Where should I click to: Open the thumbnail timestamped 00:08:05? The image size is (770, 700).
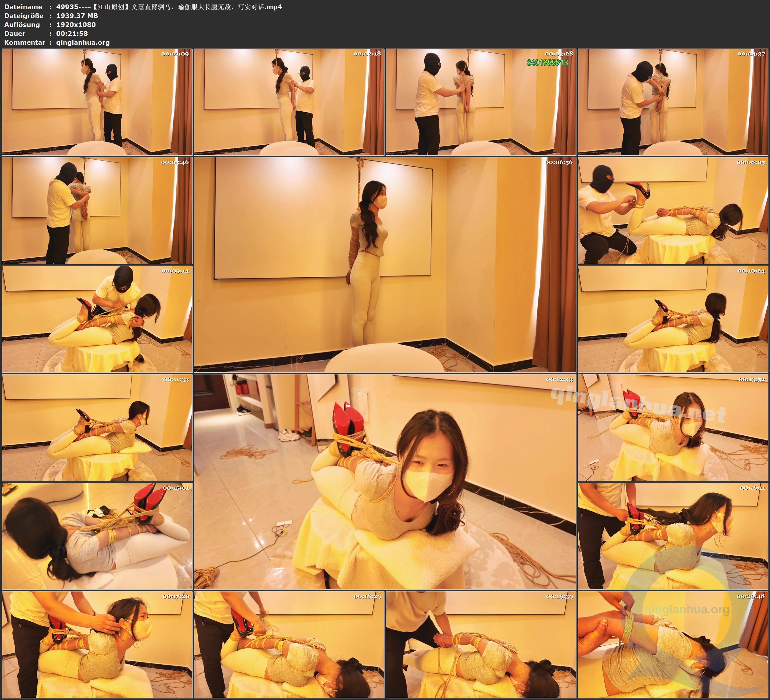[673, 210]
